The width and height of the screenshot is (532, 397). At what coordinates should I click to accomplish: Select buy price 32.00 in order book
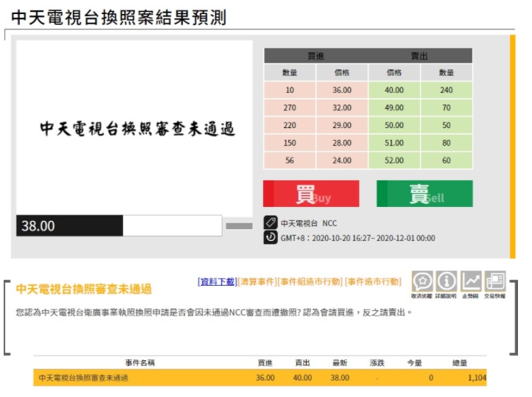tap(342, 108)
